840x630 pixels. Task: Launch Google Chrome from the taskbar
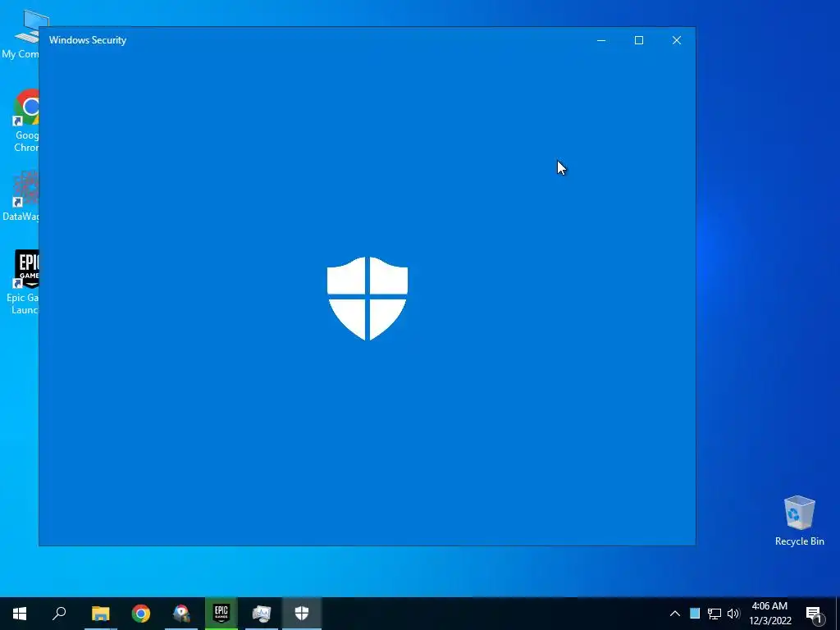point(141,614)
